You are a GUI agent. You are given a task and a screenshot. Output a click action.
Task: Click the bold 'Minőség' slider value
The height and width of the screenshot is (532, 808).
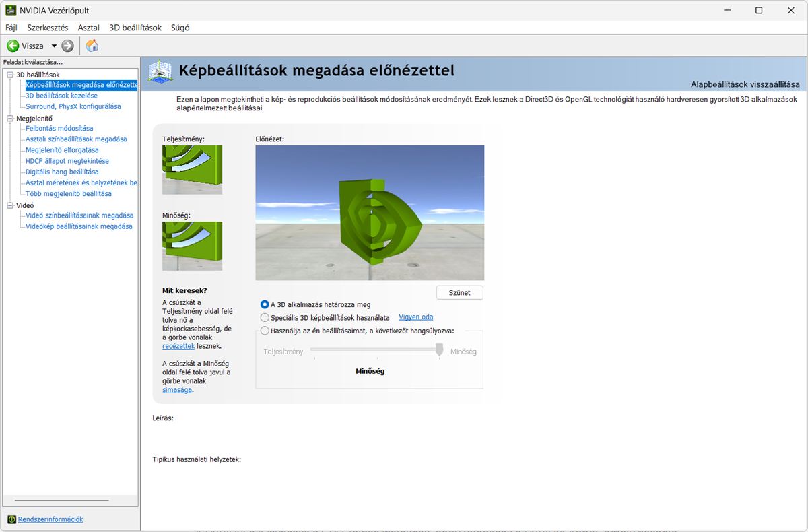point(370,371)
